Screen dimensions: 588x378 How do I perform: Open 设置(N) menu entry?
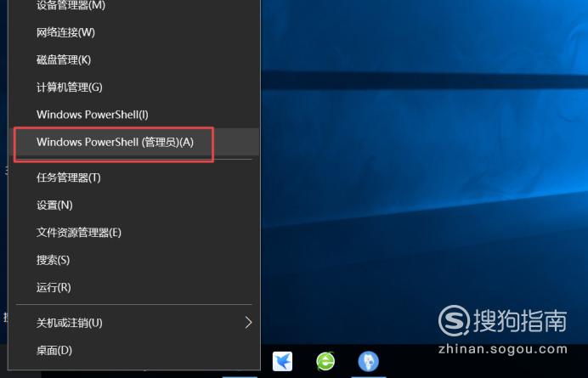134,205
